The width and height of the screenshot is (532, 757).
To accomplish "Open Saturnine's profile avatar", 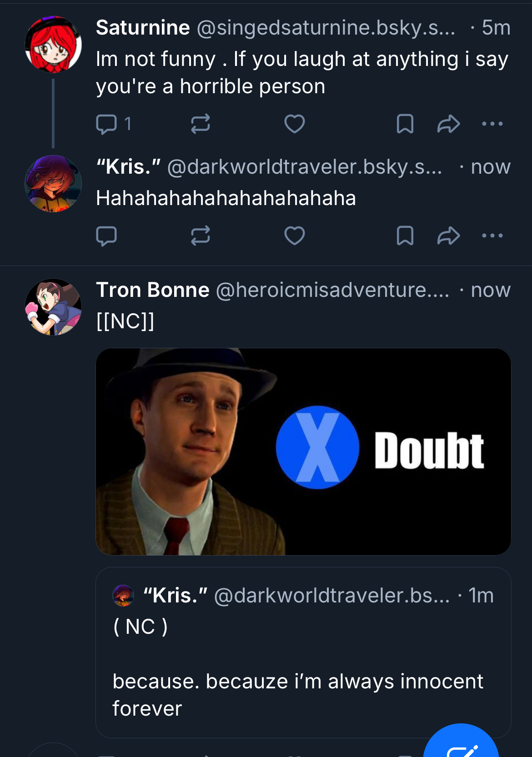I will click(53, 45).
